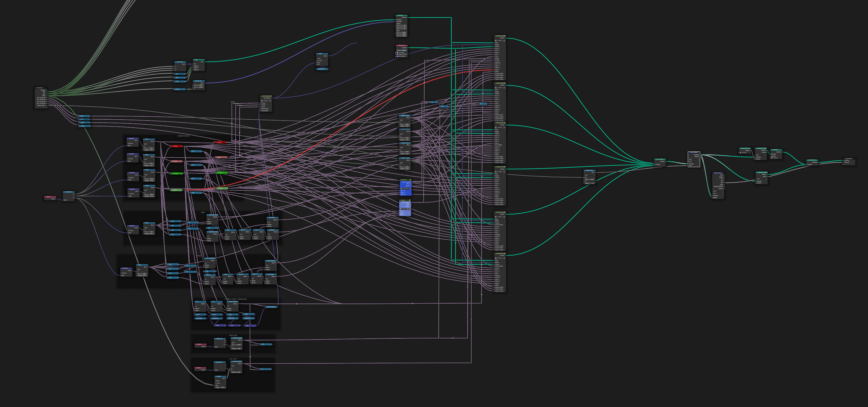Collapse the Group Input node
The height and width of the screenshot is (407, 868).
36,88
